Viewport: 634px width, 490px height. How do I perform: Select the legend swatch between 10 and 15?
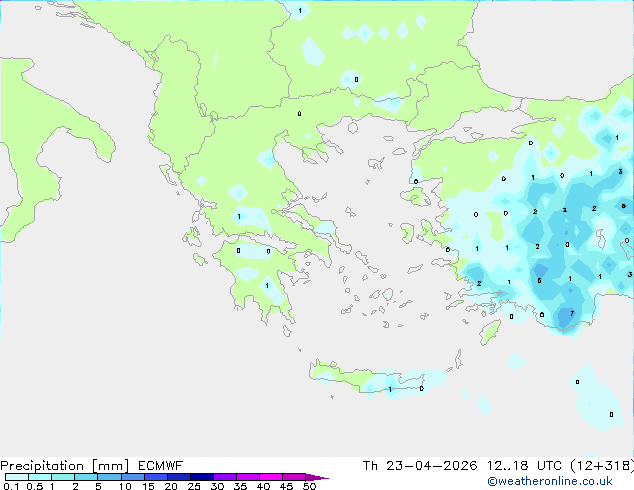pyautogui.click(x=132, y=477)
